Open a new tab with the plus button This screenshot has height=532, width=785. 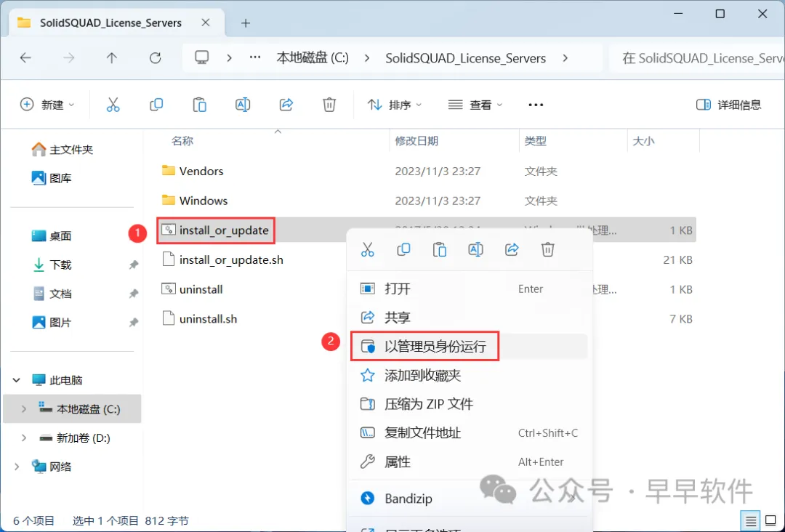pos(246,23)
